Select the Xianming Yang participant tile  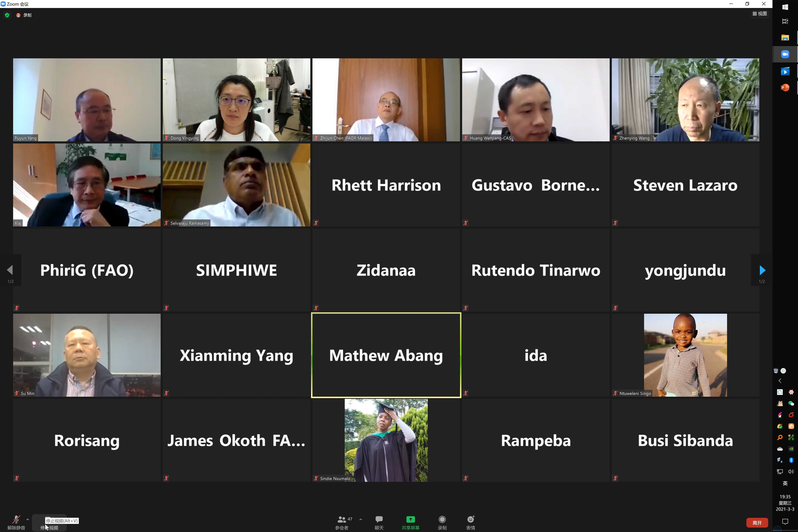(237, 355)
